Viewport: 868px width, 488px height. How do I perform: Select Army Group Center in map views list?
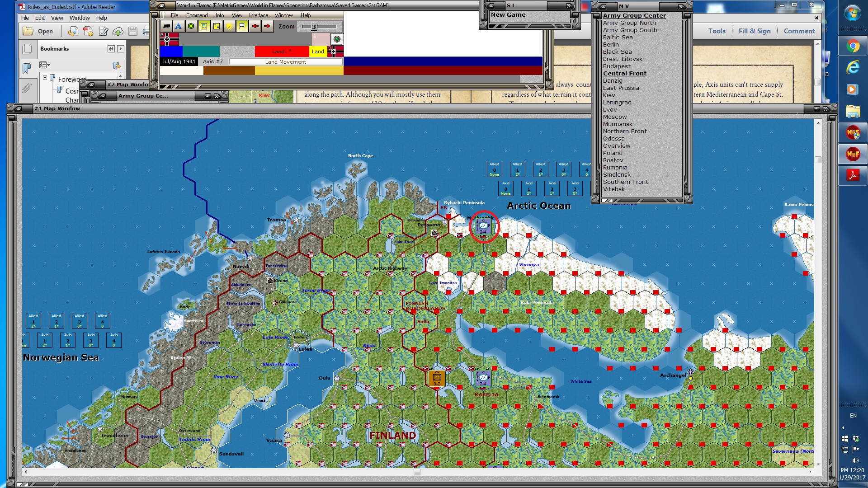pyautogui.click(x=634, y=15)
